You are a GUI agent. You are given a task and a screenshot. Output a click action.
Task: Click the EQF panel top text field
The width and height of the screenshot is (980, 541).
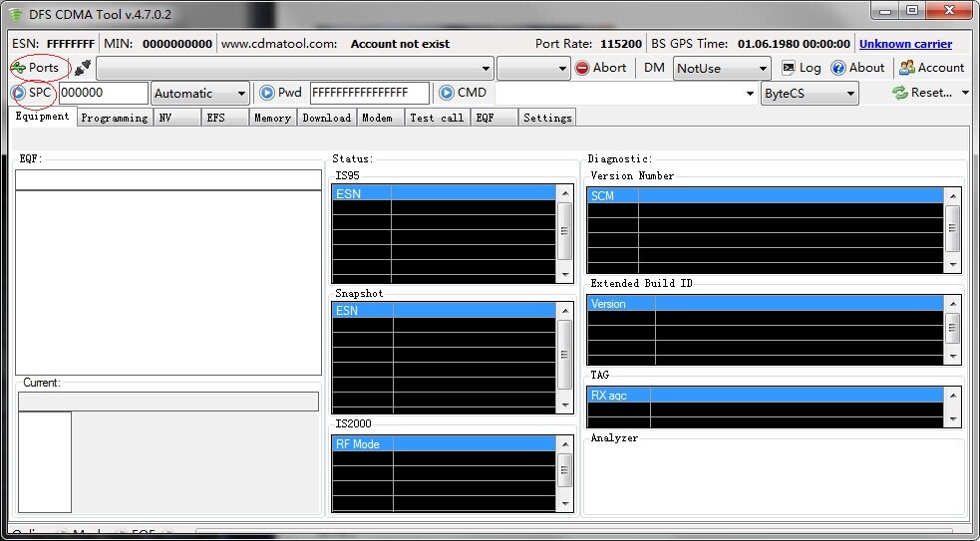[168, 180]
